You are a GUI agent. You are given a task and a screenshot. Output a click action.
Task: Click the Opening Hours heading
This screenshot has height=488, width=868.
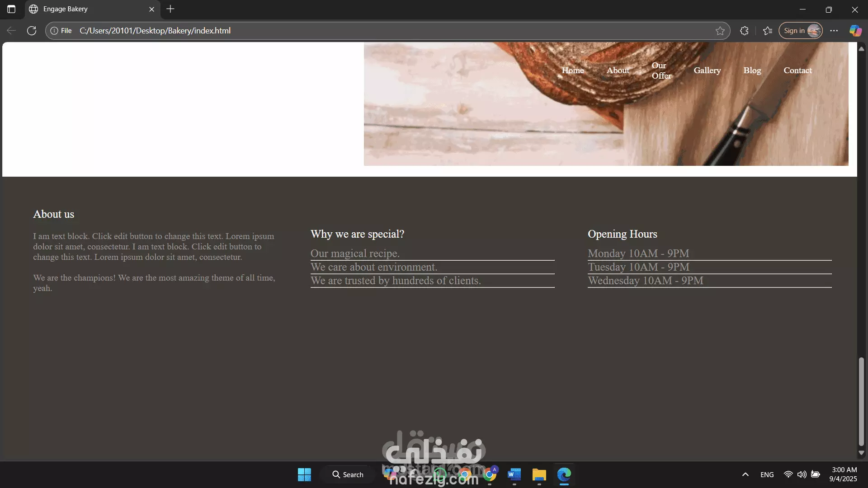[623, 234]
